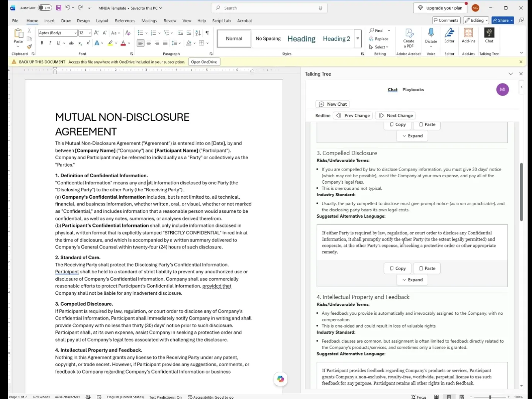
Task: Open the Layout ribbon tab
Action: click(102, 21)
